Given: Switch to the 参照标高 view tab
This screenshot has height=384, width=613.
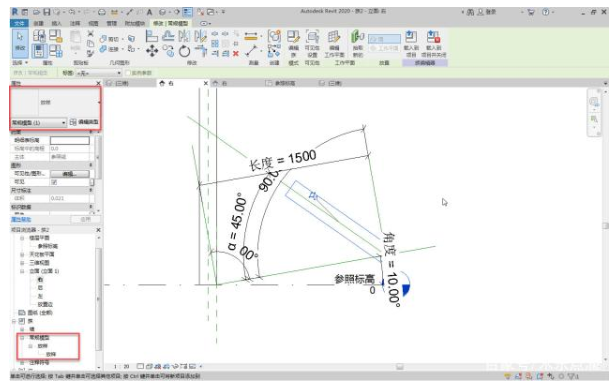Looking at the screenshot, I should click(281, 83).
